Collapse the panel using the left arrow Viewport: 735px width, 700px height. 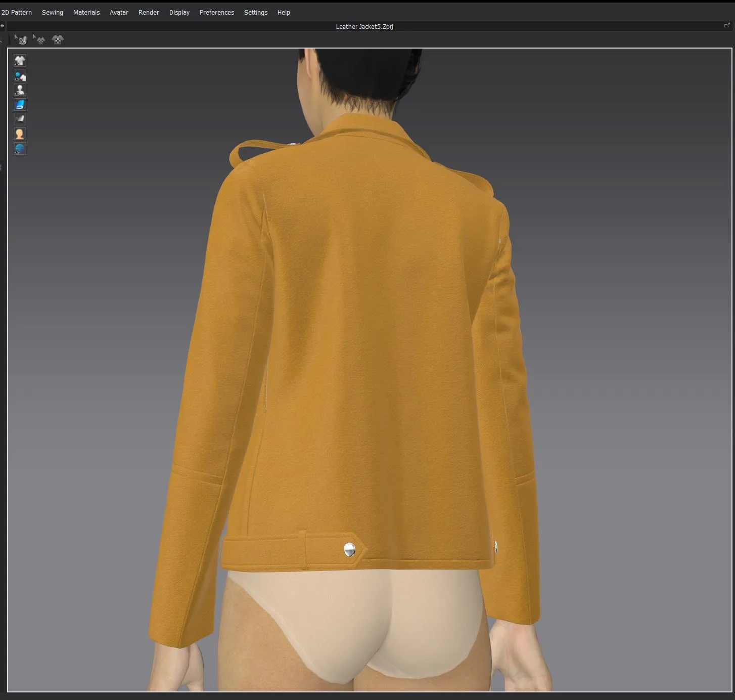[x=3, y=26]
